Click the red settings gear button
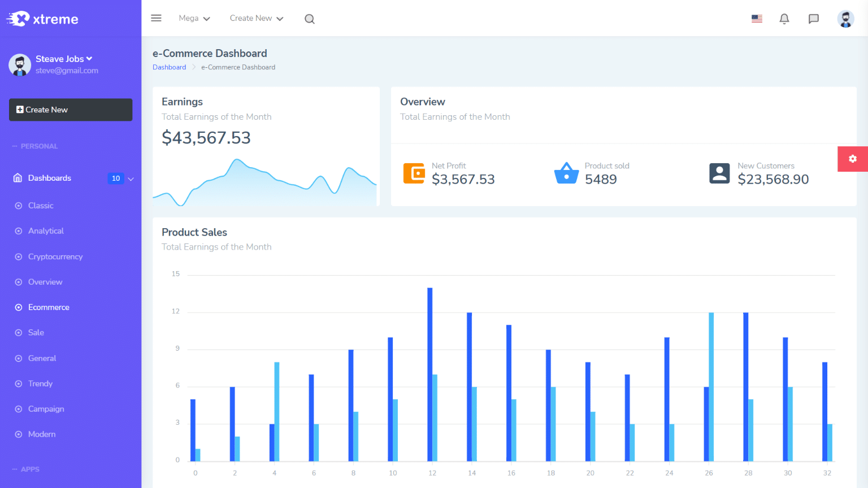Viewport: 868px width, 488px height. pos(853,159)
